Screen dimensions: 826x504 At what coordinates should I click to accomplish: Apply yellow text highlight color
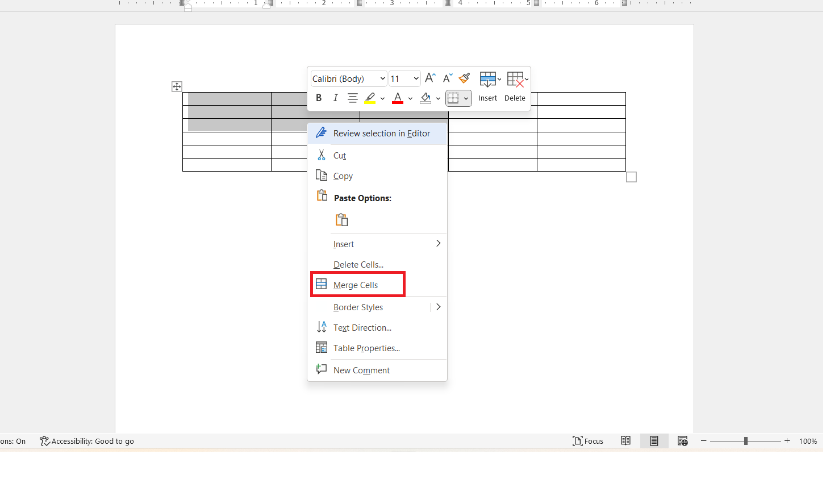click(x=370, y=98)
